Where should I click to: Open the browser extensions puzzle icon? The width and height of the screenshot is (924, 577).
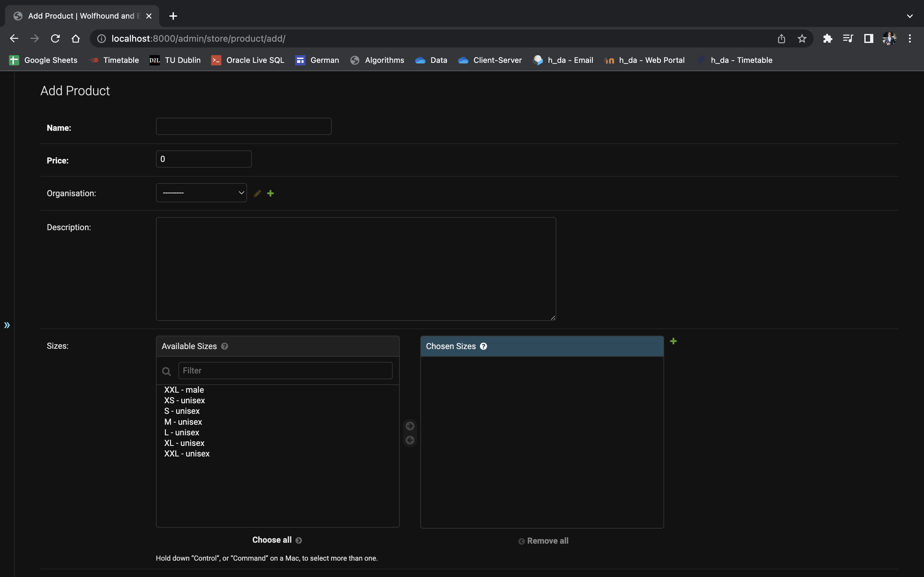(x=827, y=38)
